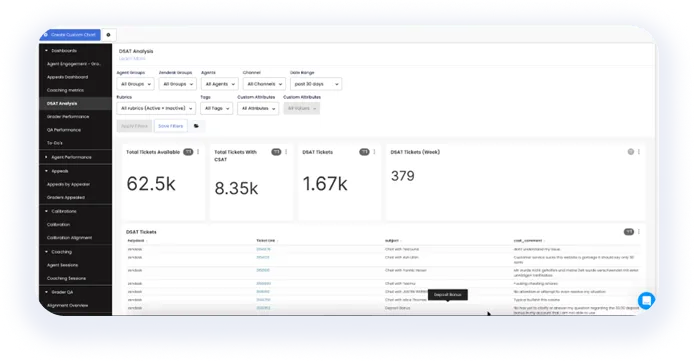The image size is (694, 361).
Task: Open the disabled All Values dropdown
Action: pos(302,108)
